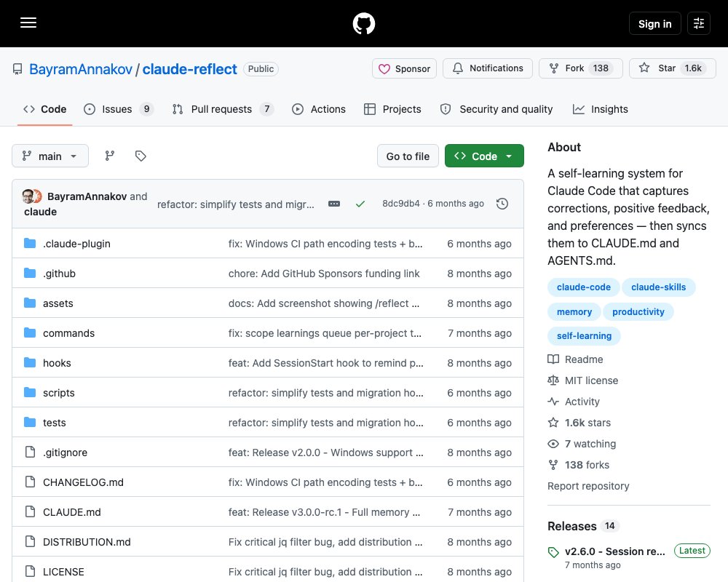Star the repository
Screen dimensions: 728x582
tap(672, 68)
